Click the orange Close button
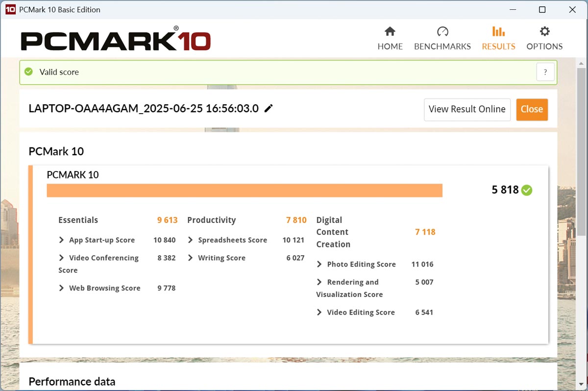The width and height of the screenshot is (588, 391). click(x=532, y=109)
